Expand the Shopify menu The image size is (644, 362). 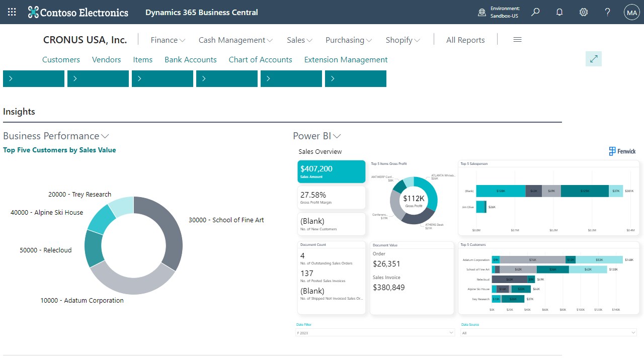tap(403, 40)
